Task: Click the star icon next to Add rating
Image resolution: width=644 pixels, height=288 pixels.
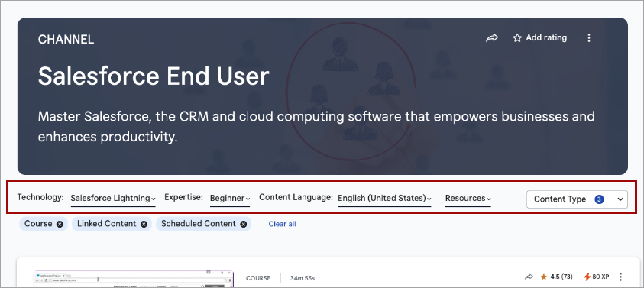Action: click(517, 38)
